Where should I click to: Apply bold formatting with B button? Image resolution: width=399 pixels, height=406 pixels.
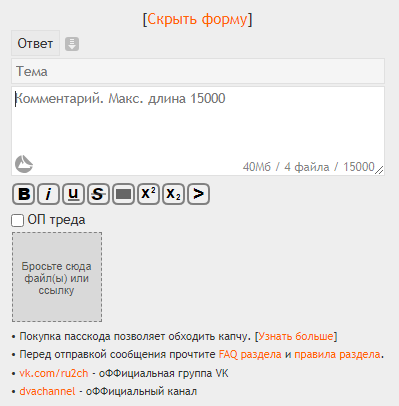tap(23, 194)
